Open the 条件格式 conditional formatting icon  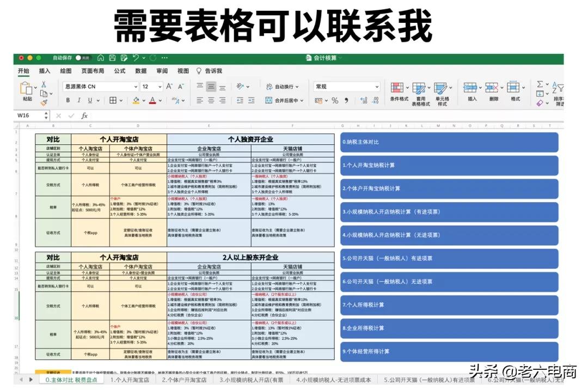coord(397,88)
